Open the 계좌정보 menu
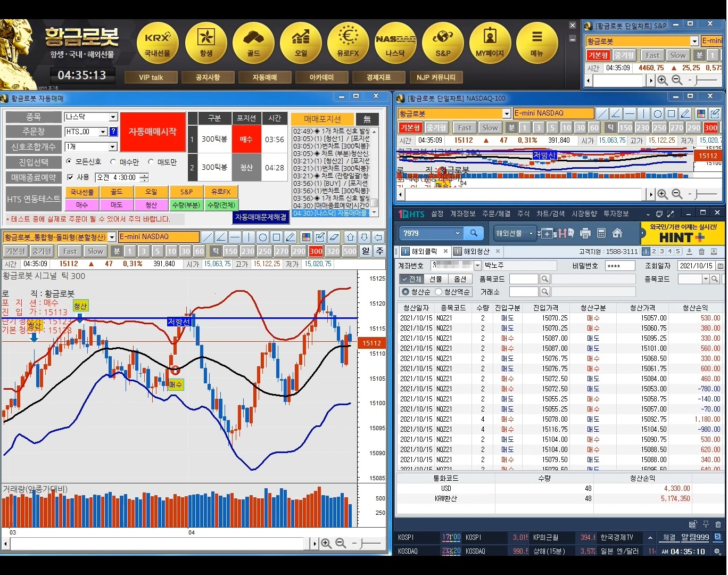 pyautogui.click(x=463, y=214)
